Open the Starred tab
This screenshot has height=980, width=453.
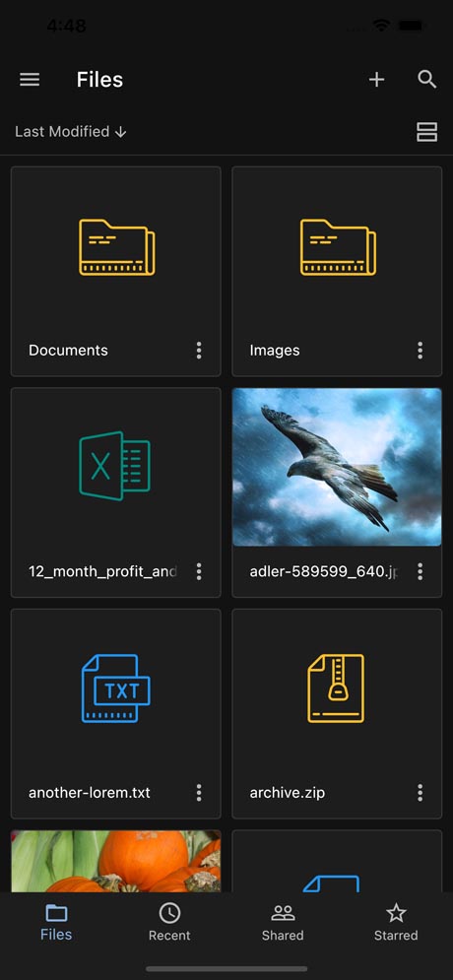(x=396, y=923)
